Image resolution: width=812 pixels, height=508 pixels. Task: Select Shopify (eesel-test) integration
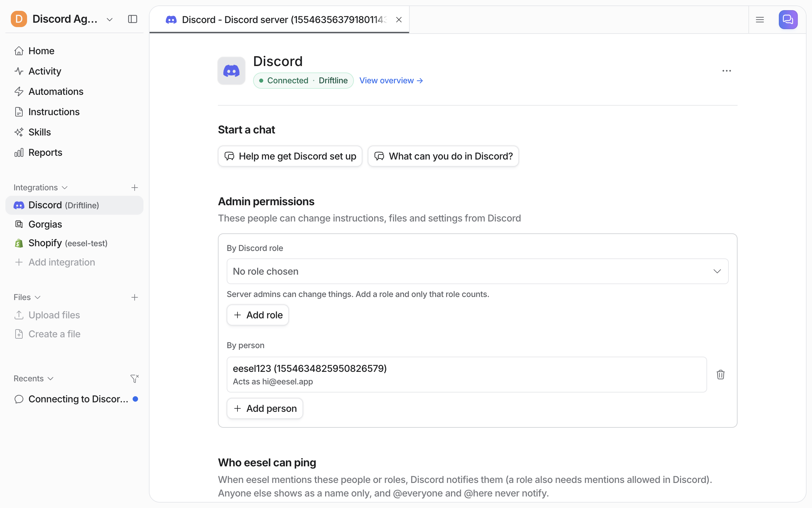74,243
